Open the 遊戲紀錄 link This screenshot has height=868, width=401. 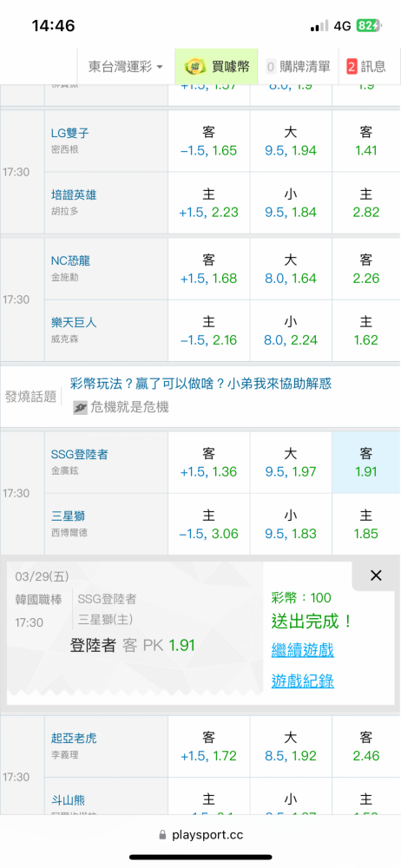pos(302,681)
